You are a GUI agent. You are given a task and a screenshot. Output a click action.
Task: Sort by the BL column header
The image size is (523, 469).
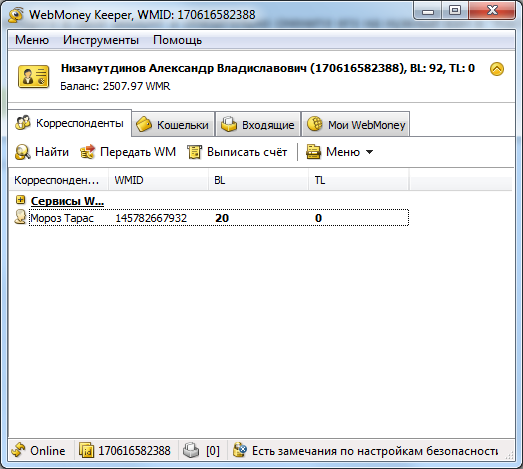[258, 180]
